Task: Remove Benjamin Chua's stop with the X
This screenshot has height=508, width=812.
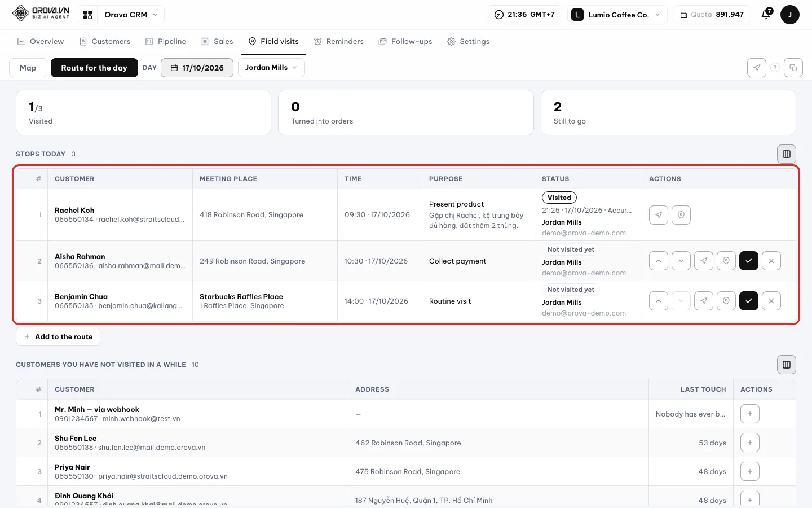Action: pyautogui.click(x=771, y=301)
